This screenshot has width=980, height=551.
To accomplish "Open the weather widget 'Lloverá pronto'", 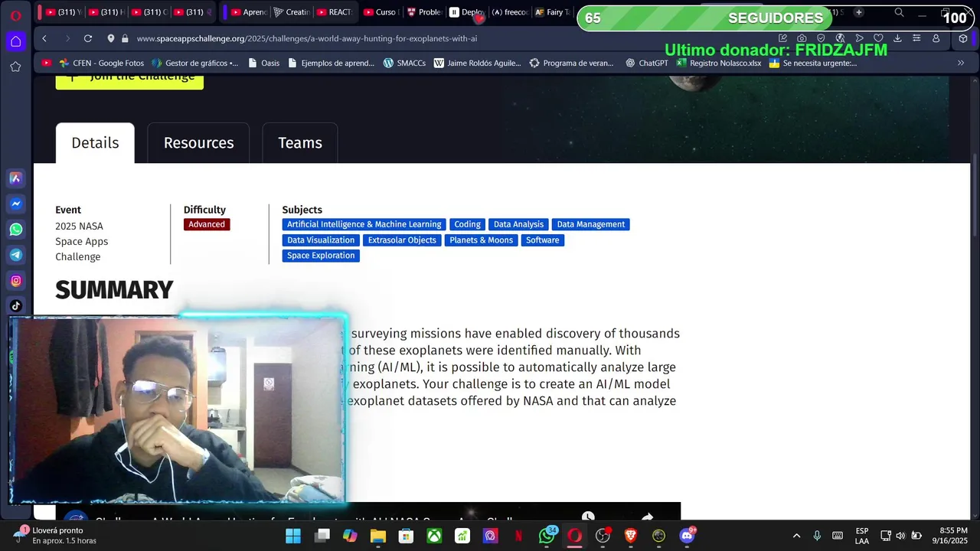I will click(54, 536).
